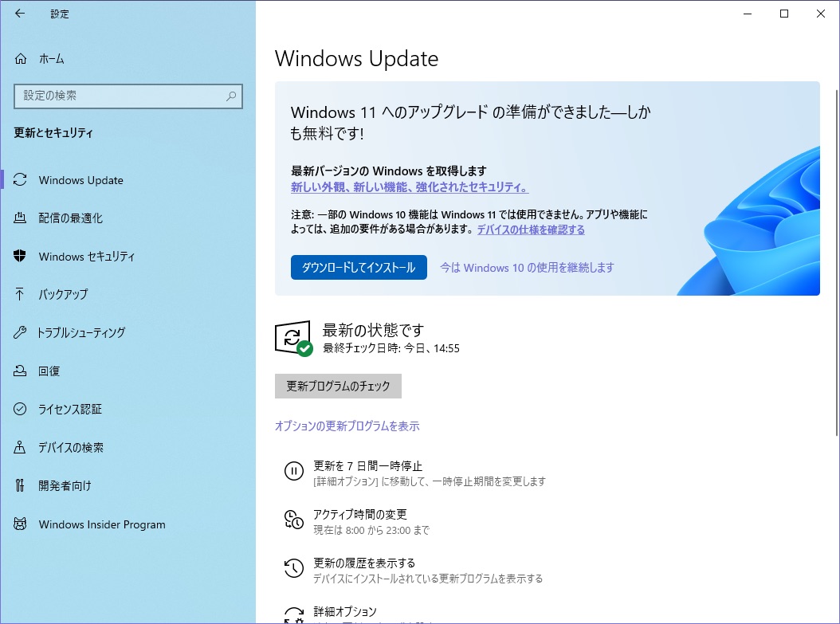This screenshot has height=624, width=840.
Task: Open デバイスの仕様を確認する link
Action: 531,230
